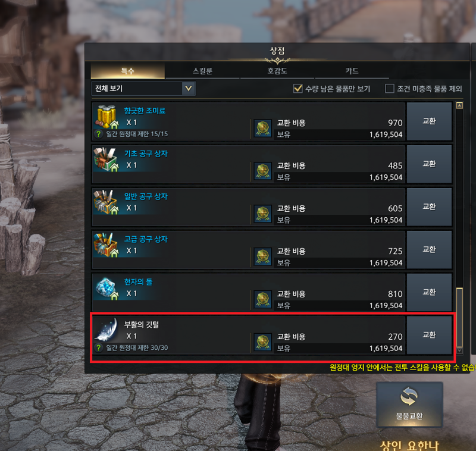Click 교환 button for 부활의 깃털
Viewport: 476px width, 451px height.
429,335
